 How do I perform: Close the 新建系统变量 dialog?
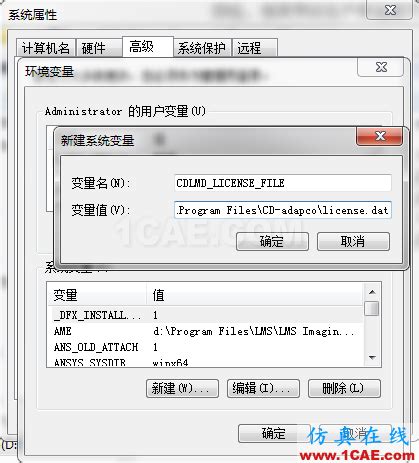(380, 136)
